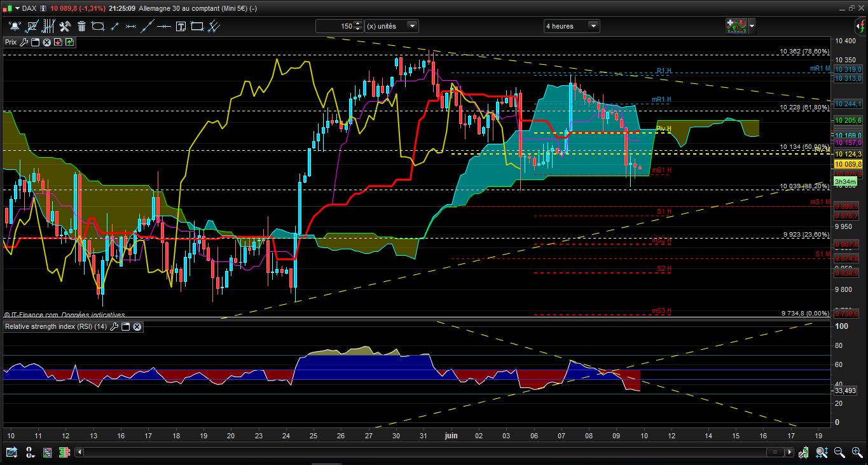This screenshot has height=465, width=868.
Task: Click the 10 205,6 green price tag
Action: point(848,121)
